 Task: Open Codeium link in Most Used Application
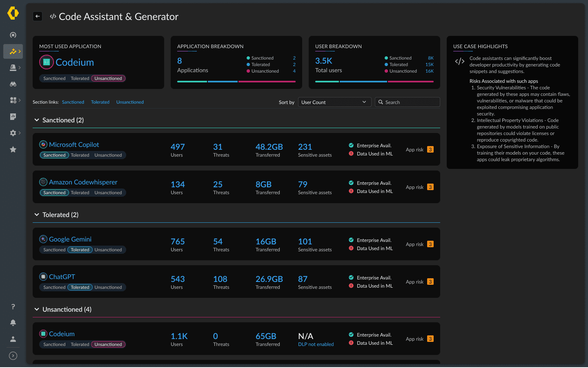[75, 62]
